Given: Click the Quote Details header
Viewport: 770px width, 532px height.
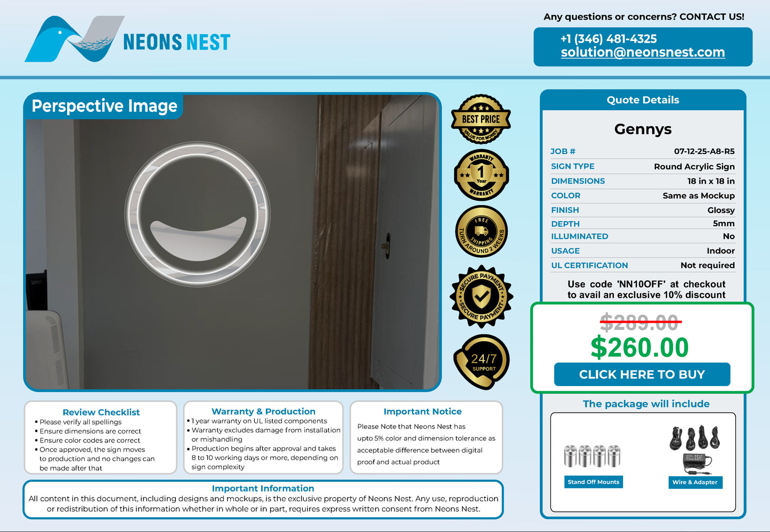Looking at the screenshot, I should click(x=643, y=100).
